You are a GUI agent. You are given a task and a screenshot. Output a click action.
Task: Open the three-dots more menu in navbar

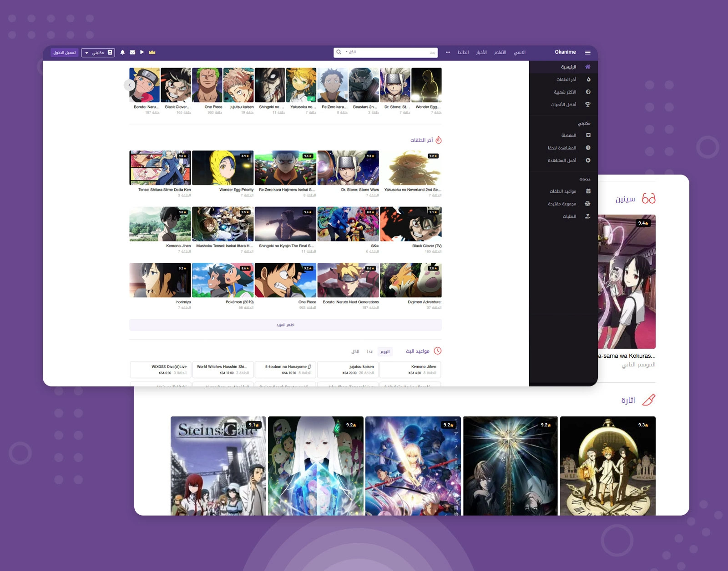(x=448, y=52)
